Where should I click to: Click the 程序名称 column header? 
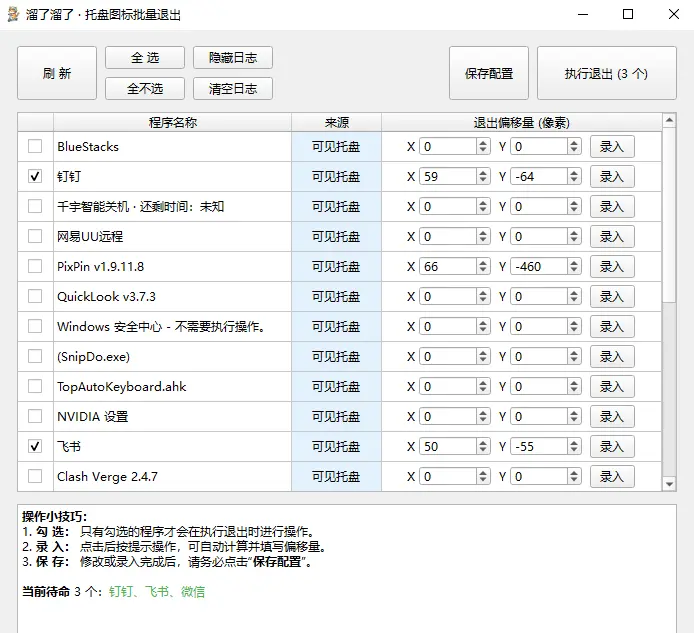tap(173, 122)
